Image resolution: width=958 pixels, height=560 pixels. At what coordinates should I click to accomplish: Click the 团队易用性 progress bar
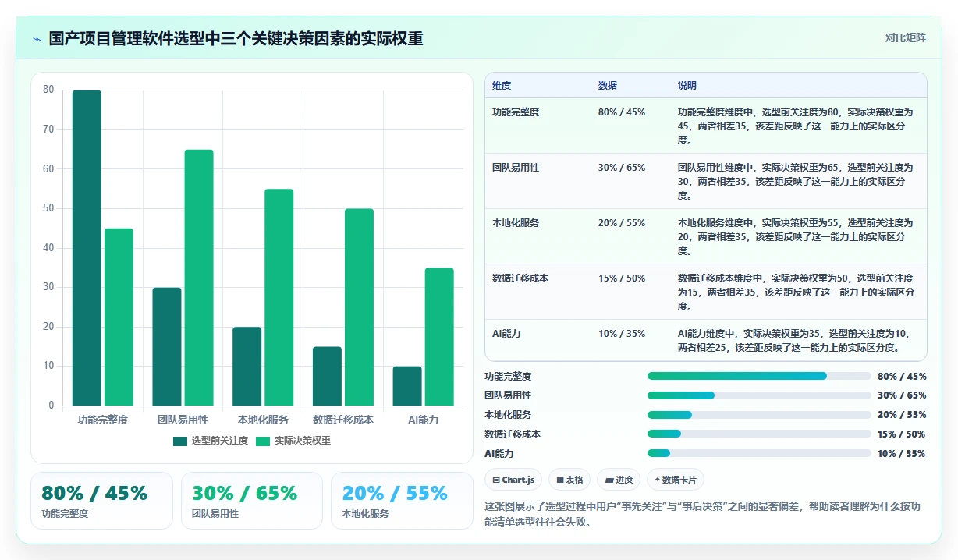pos(759,395)
